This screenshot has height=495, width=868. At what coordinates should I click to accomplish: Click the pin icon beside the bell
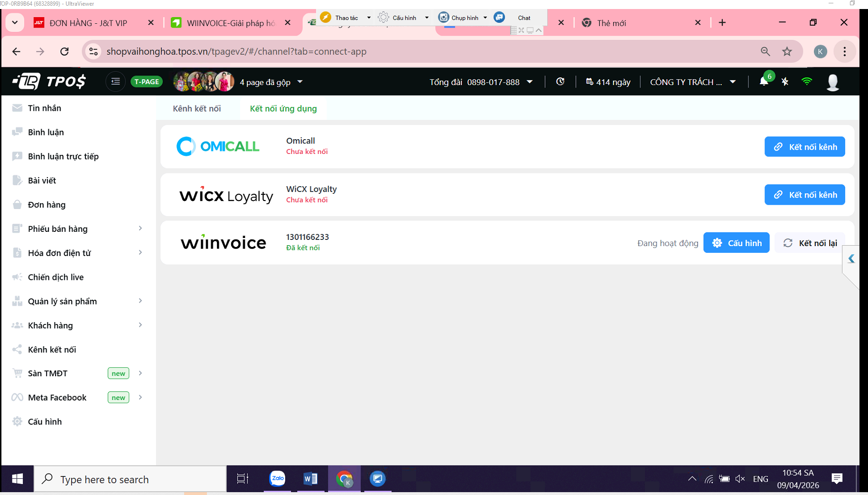click(x=785, y=82)
